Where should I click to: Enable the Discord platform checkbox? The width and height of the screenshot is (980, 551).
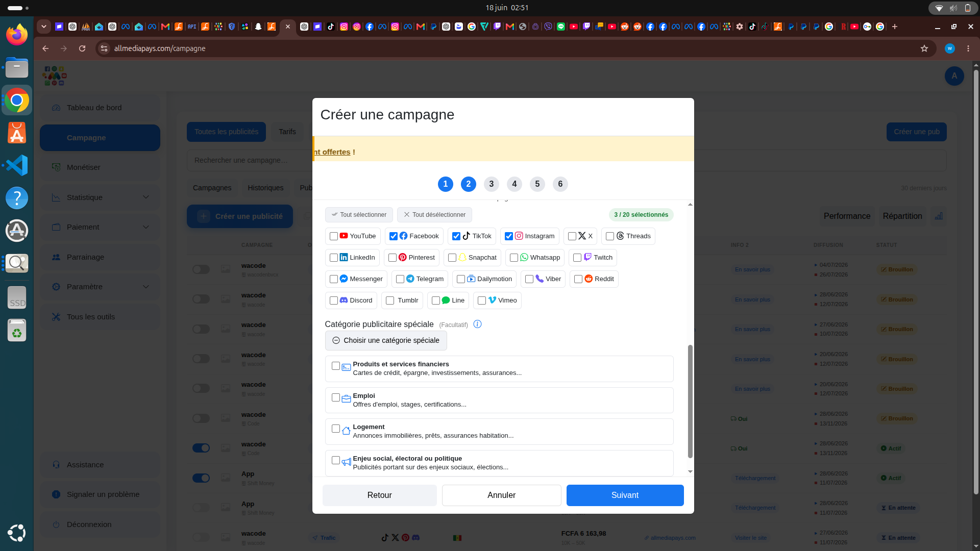click(x=334, y=300)
